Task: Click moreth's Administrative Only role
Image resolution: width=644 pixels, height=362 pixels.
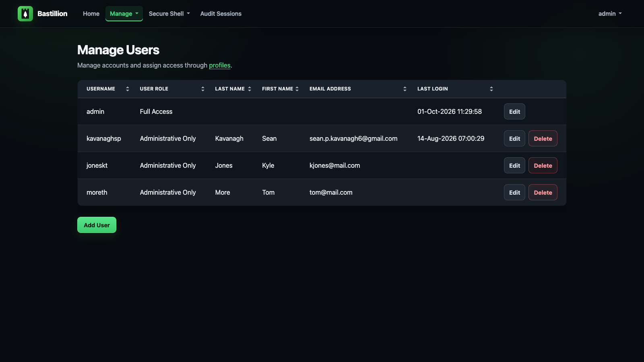Action: (x=168, y=192)
